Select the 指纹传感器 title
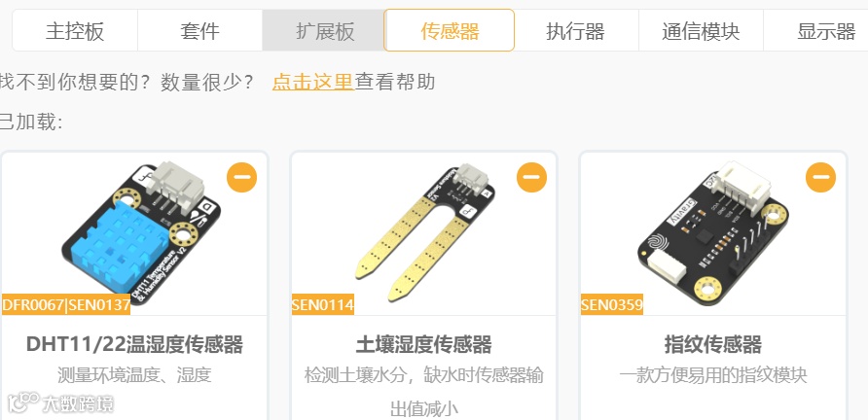Viewport: 868px width, 420px height. tap(713, 344)
